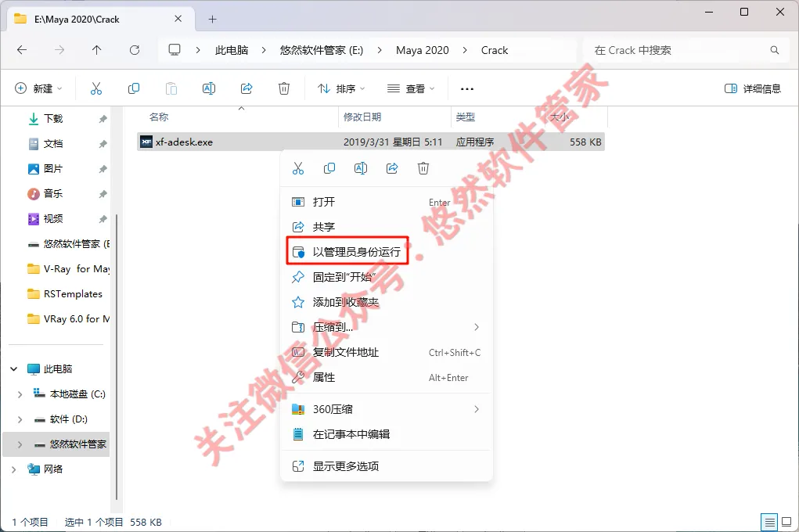The height and width of the screenshot is (532, 799).
Task: Select 显示更多选项 in the context menu
Action: tap(387, 466)
